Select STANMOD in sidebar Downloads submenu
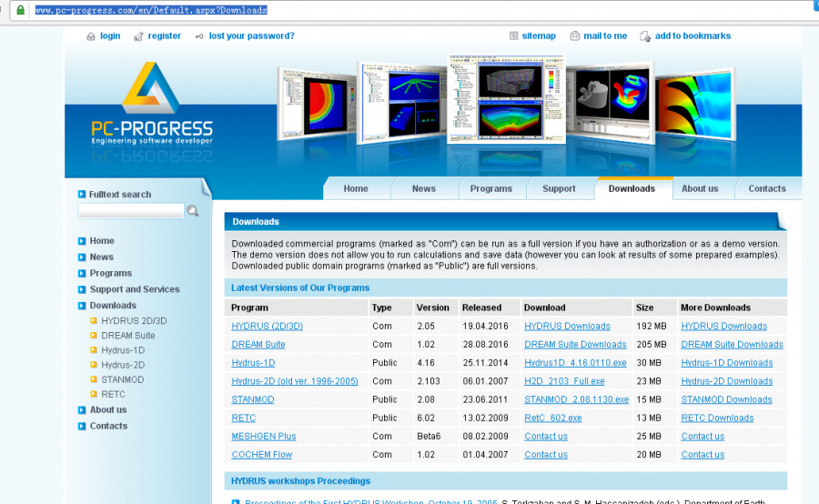 pyautogui.click(x=123, y=379)
